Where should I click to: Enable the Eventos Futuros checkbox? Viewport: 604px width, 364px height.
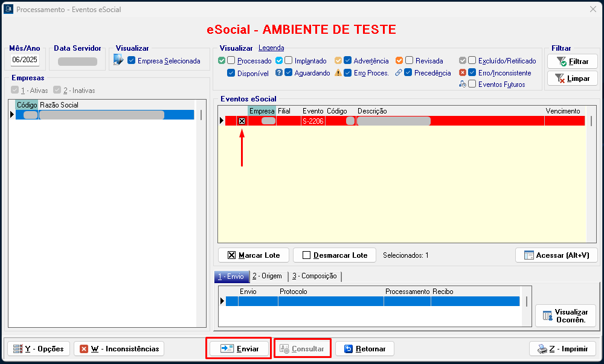(472, 85)
